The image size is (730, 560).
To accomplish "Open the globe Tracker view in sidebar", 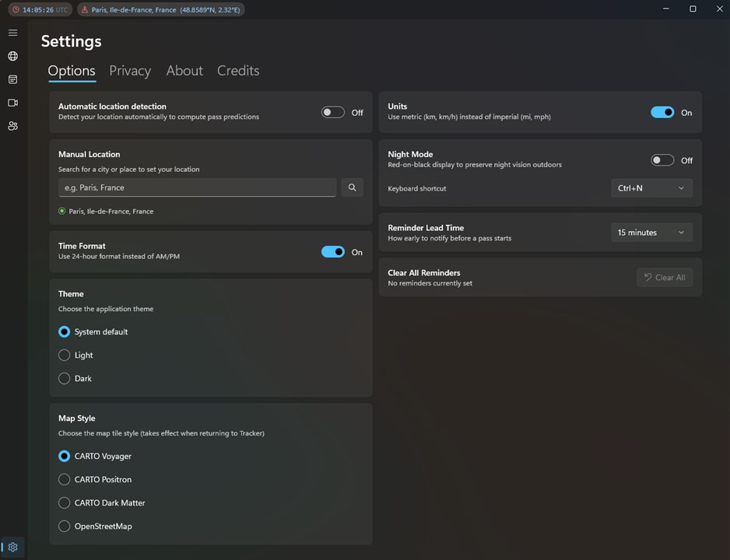I will pos(13,56).
